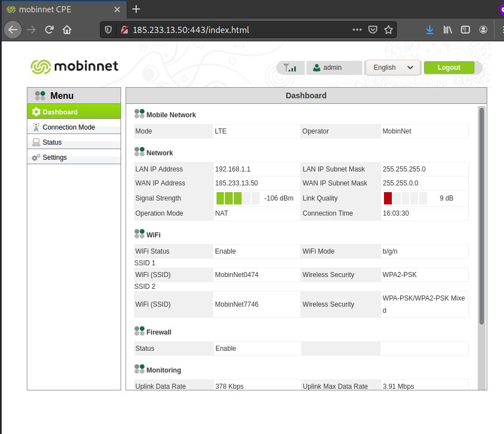Open the Settings menu item
This screenshot has height=434, width=504.
pyautogui.click(x=74, y=158)
